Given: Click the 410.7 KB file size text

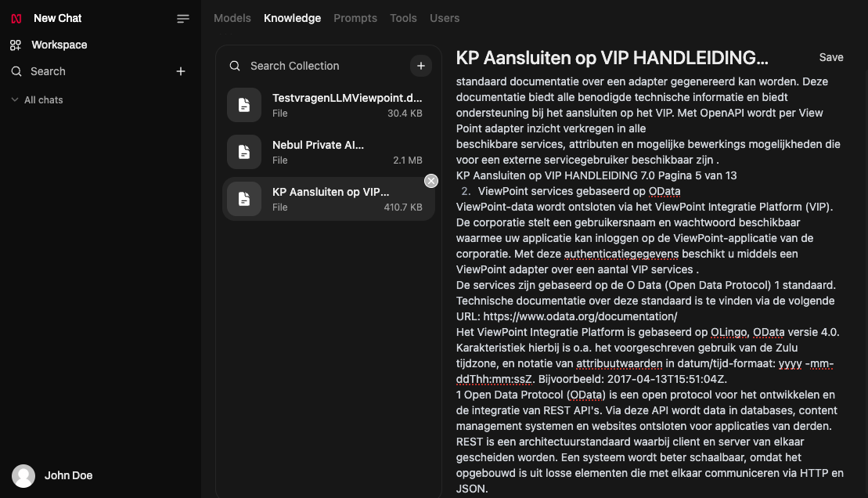Looking at the screenshot, I should 403,207.
